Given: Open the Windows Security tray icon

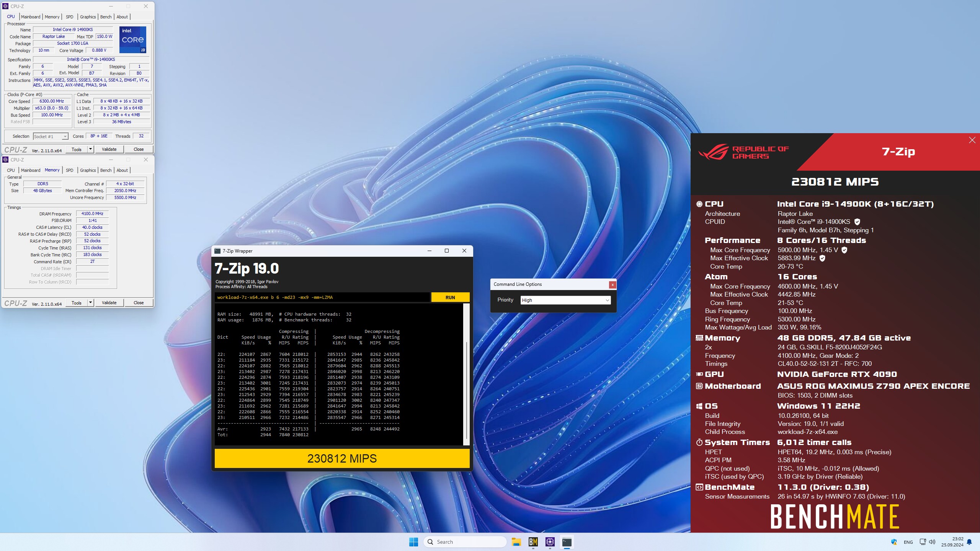Looking at the screenshot, I should pyautogui.click(x=894, y=542).
